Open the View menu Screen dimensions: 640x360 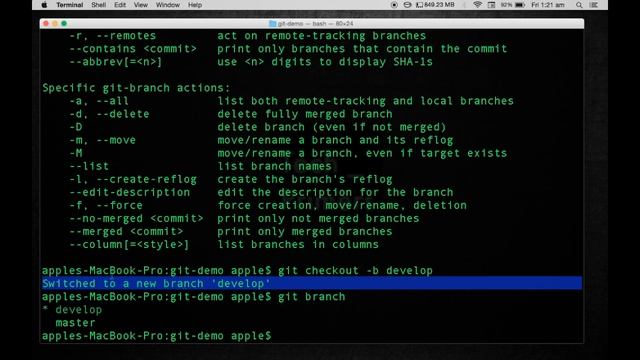(x=140, y=5)
